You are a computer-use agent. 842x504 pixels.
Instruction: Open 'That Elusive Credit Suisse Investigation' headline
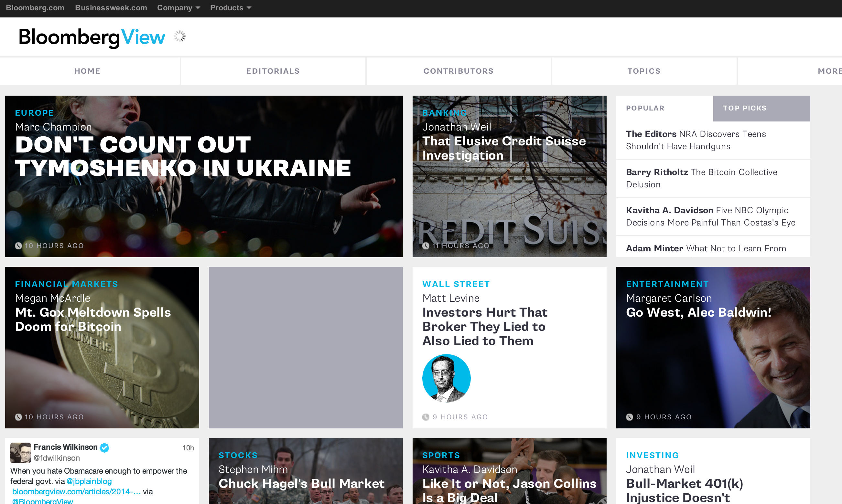point(504,148)
